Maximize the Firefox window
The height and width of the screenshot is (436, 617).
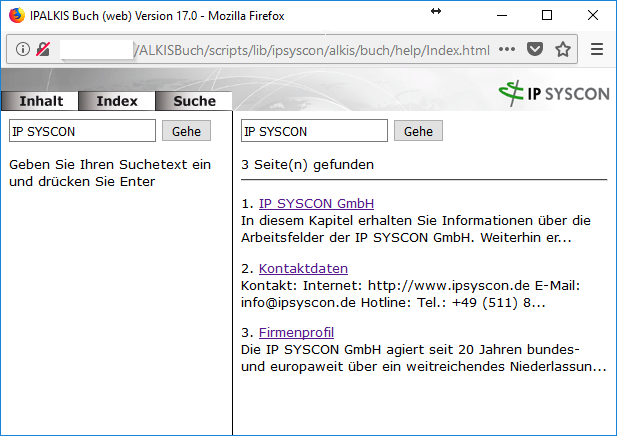click(x=547, y=16)
